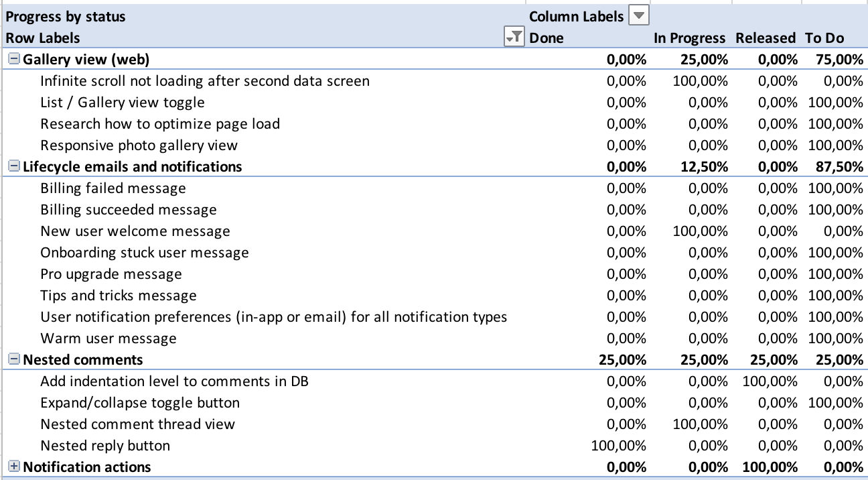The width and height of the screenshot is (868, 480).
Task: Select Nested comment thread view row
Action: click(x=138, y=424)
